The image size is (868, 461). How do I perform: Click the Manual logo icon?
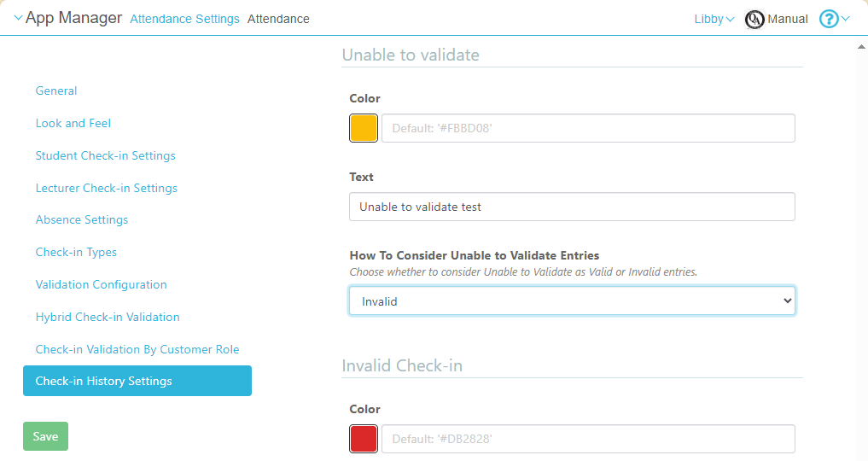[x=754, y=19]
